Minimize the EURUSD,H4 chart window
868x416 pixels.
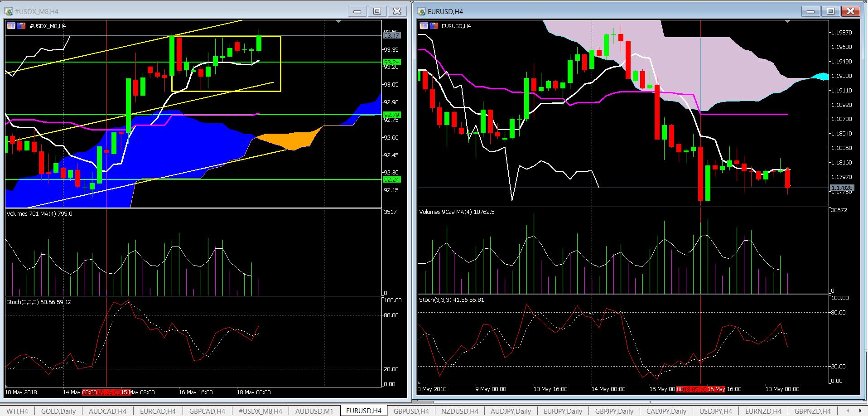click(810, 11)
